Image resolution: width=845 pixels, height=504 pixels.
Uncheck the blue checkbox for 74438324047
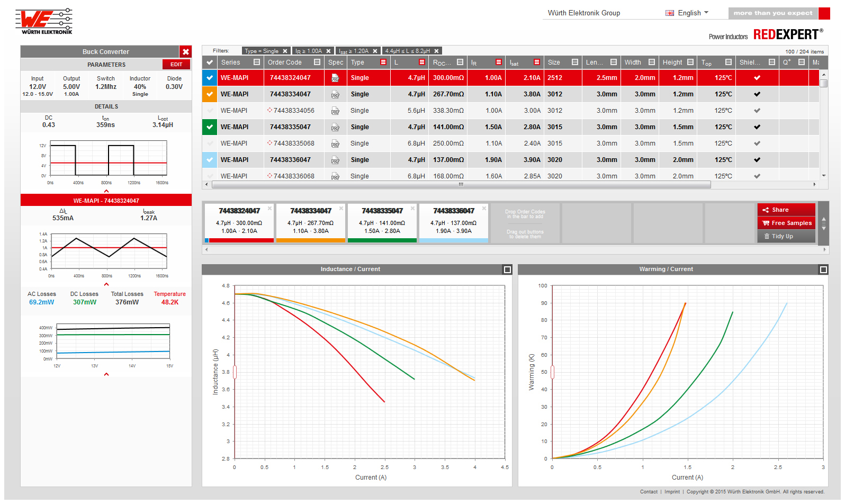coord(210,78)
